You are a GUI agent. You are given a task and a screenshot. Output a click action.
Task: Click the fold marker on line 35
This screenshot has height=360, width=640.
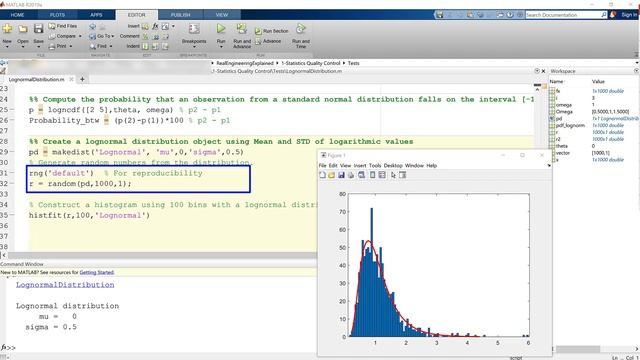pos(11,215)
